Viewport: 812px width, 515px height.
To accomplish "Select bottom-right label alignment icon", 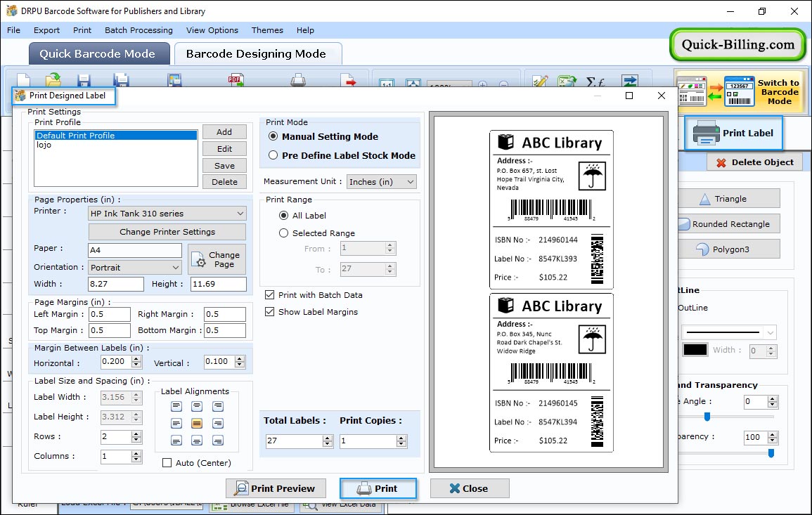I will click(x=218, y=441).
